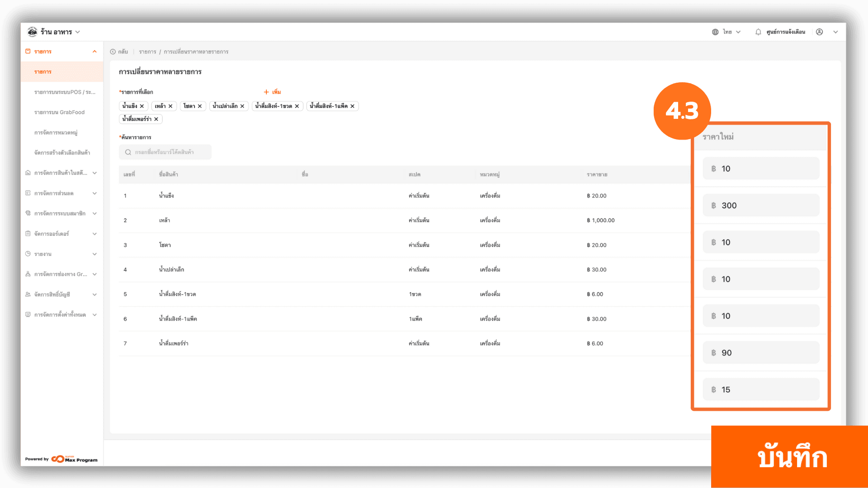Click the notification bell icon

coord(758,32)
